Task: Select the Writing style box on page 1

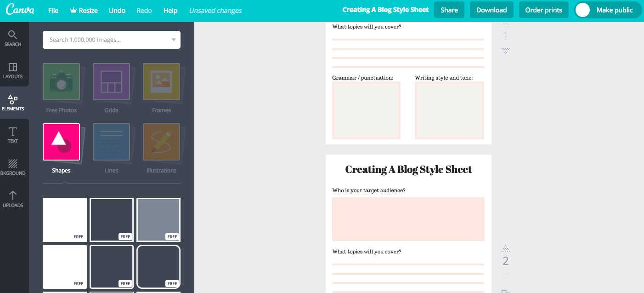Action: tap(450, 110)
